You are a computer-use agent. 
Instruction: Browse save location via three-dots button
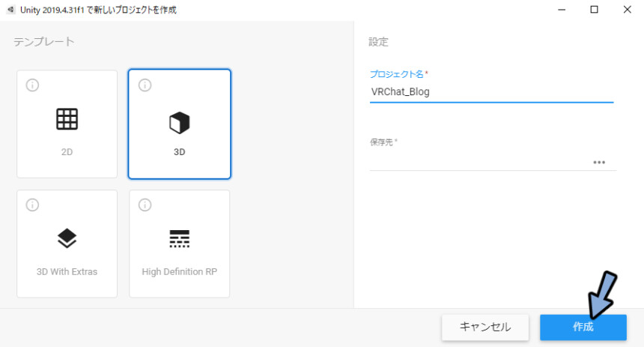click(599, 163)
